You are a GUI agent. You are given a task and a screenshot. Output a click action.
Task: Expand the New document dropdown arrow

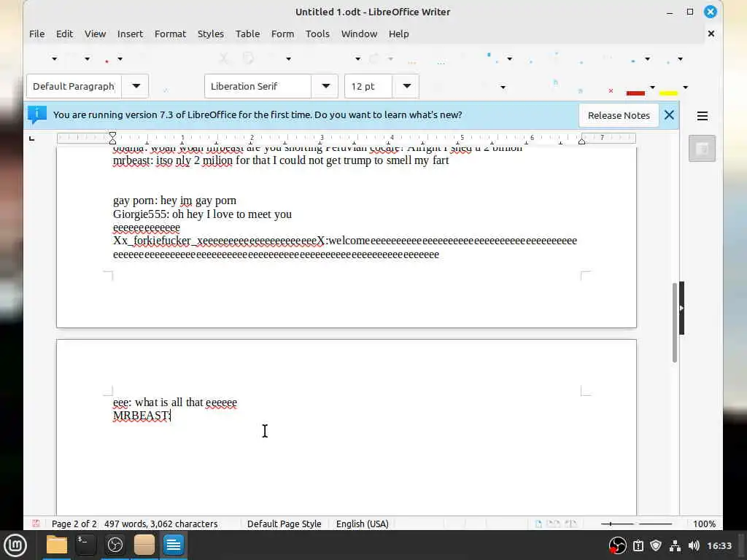tap(54, 59)
